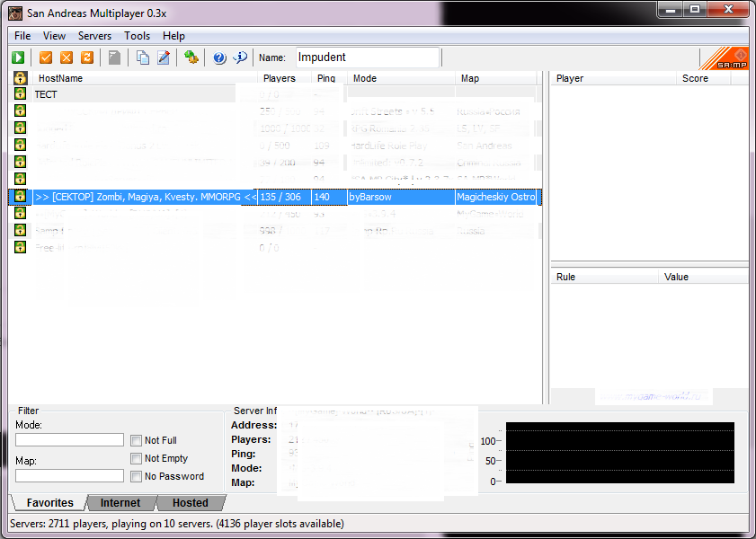This screenshot has height=539, width=756.
Task: Click the Add Server checkmark icon
Action: pos(46,57)
